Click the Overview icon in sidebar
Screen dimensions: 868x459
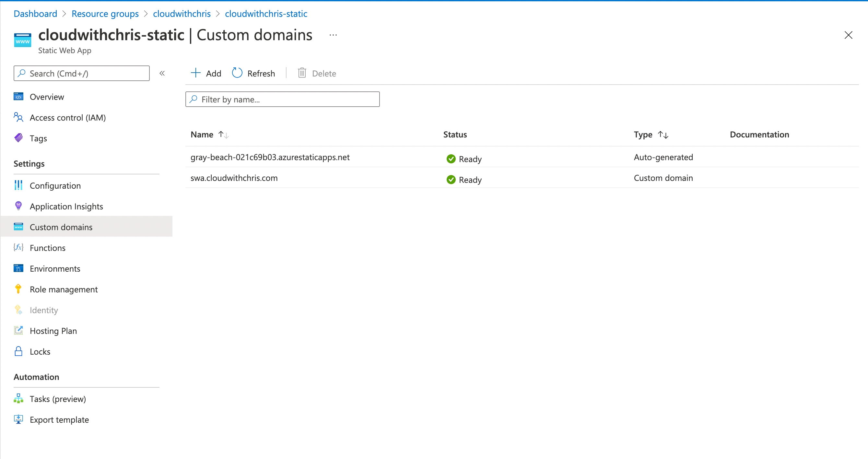tap(19, 96)
